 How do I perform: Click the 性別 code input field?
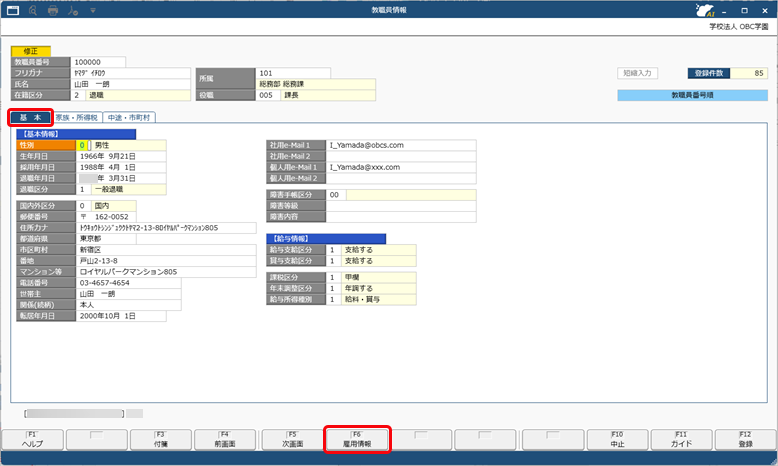82,145
